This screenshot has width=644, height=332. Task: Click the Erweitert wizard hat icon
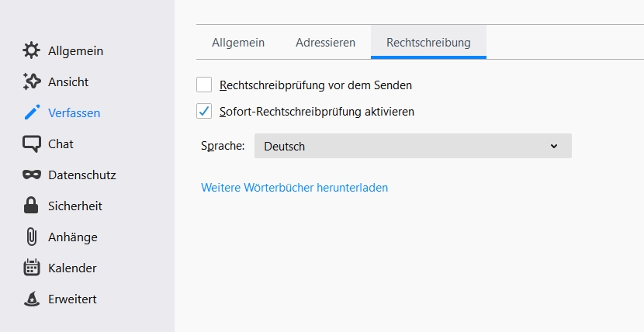[x=32, y=299]
